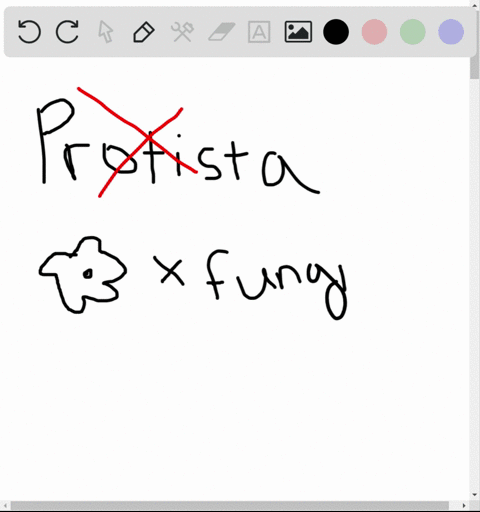The width and height of the screenshot is (480, 512).
Task: Click the Redo arrow icon
Action: [x=67, y=32]
